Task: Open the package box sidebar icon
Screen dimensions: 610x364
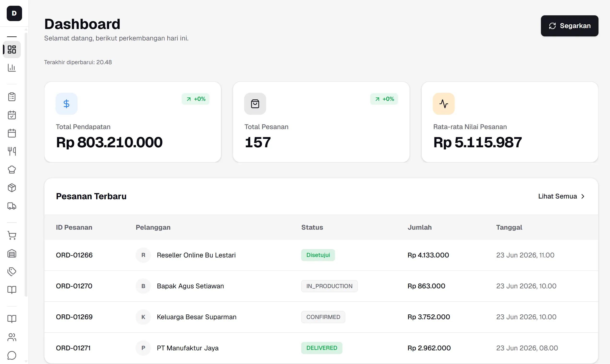Action: point(12,188)
